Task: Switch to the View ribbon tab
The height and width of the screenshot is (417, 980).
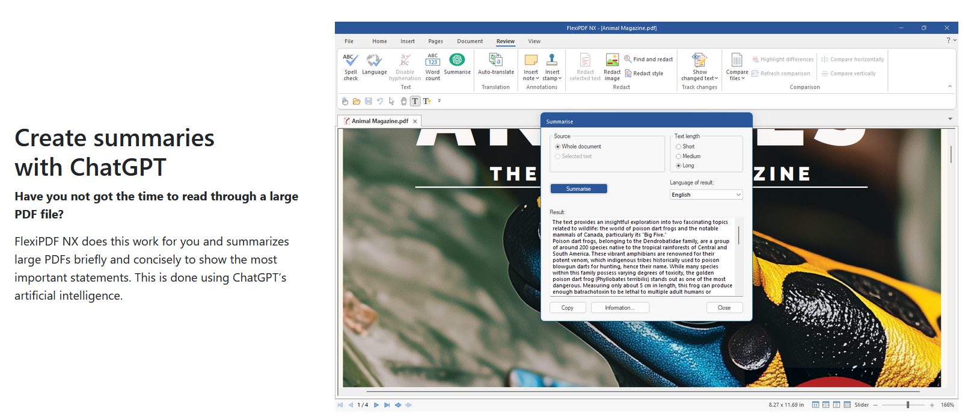Action: click(x=534, y=42)
